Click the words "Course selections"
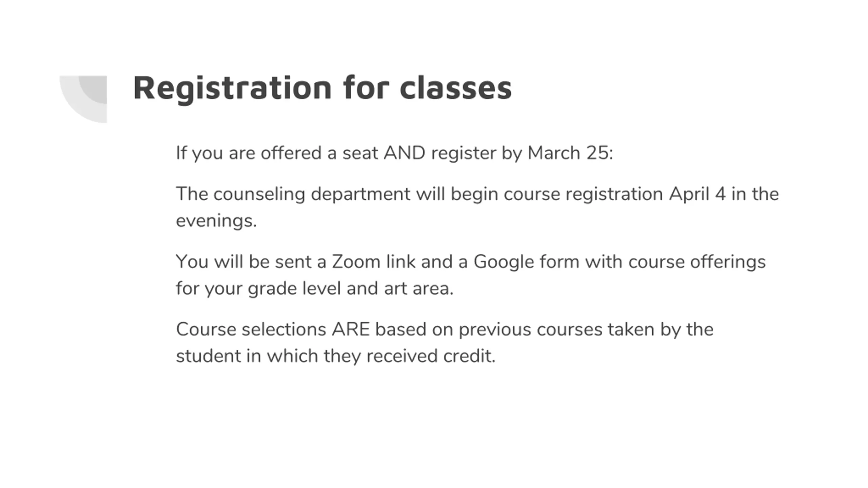The image size is (868, 488). [x=251, y=329]
